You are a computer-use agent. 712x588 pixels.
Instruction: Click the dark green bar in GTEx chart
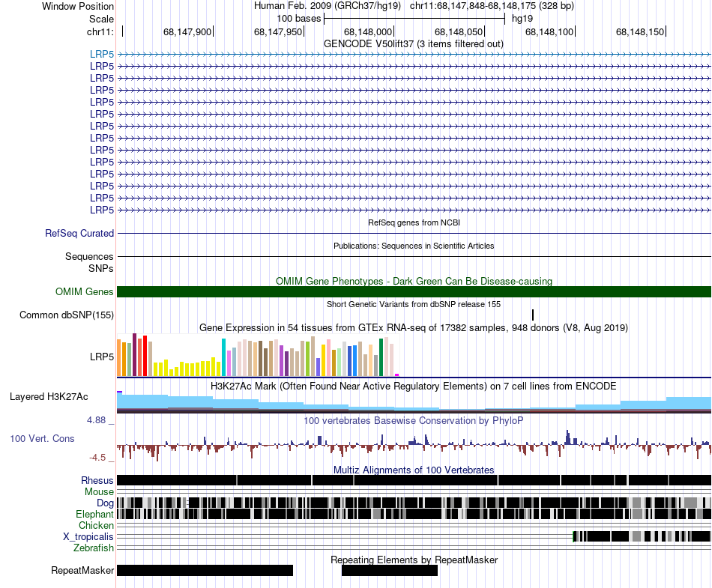381,357
